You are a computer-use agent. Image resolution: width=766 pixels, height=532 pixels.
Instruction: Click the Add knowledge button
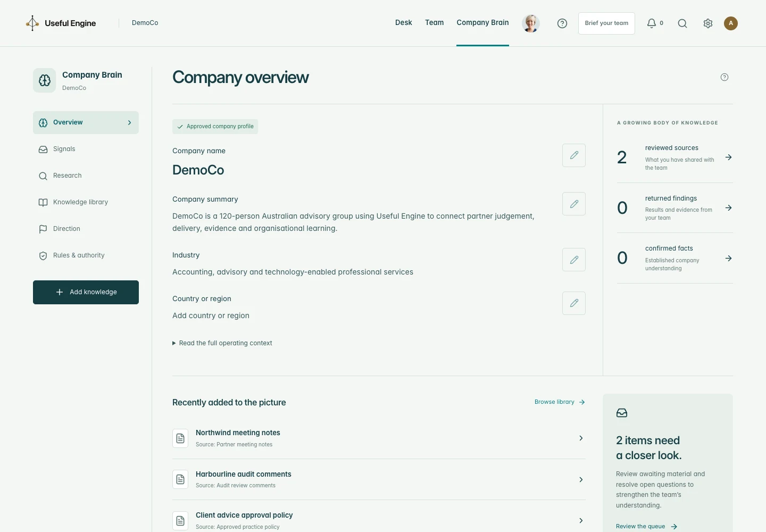(86, 292)
